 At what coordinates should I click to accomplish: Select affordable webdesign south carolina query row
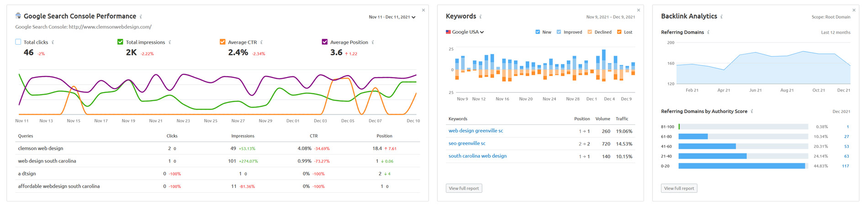(x=217, y=186)
